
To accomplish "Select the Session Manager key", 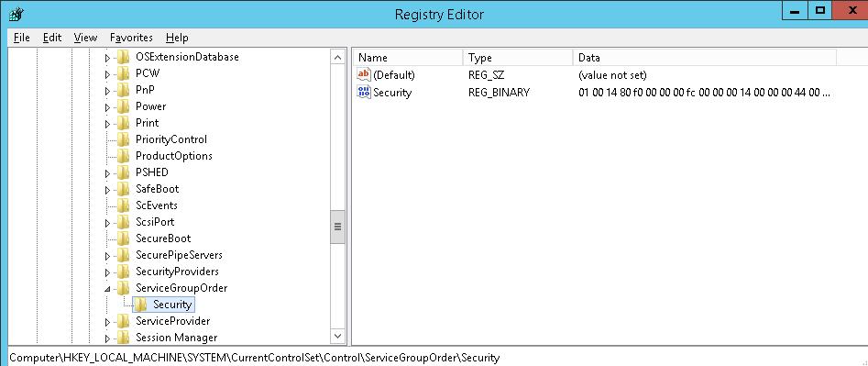I will point(177,338).
